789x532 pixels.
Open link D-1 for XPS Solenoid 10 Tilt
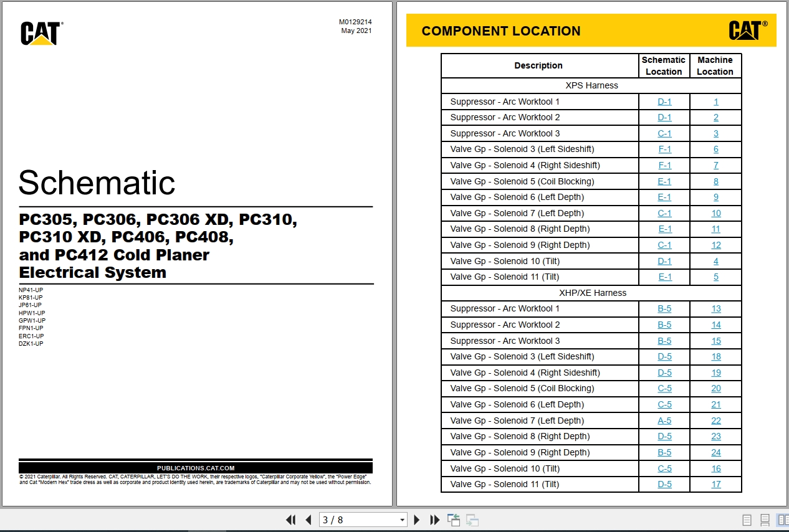(x=664, y=261)
